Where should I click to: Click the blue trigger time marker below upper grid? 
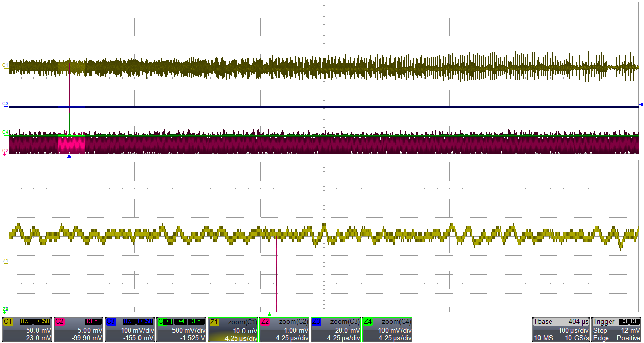(x=69, y=156)
